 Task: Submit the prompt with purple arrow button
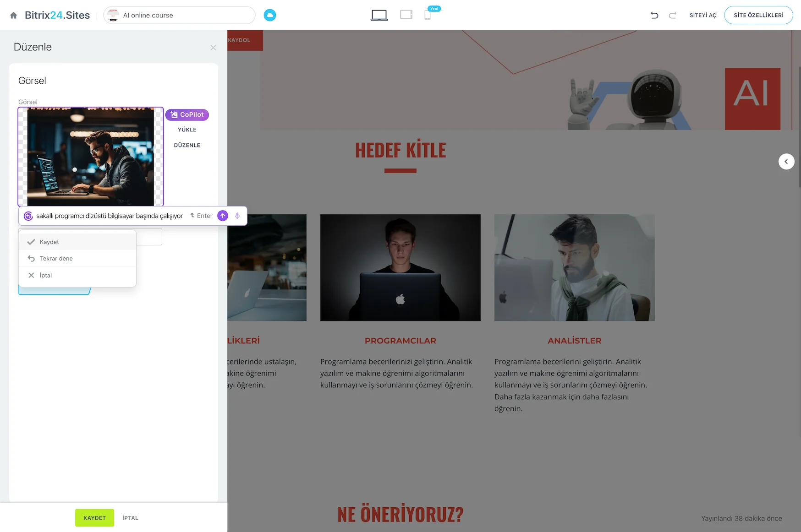[223, 216]
